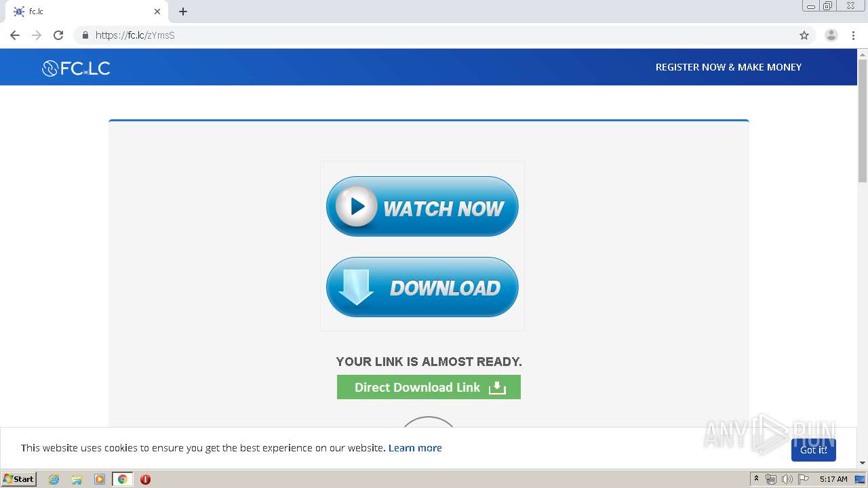Click the scrollbar up arrow
The width and height of the screenshot is (868, 488).
(x=863, y=54)
